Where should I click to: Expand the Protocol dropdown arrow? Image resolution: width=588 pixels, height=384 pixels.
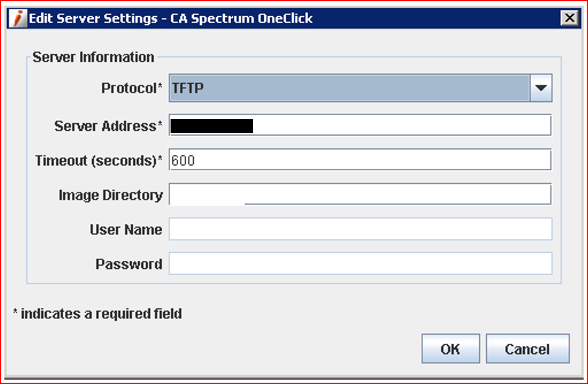click(541, 89)
